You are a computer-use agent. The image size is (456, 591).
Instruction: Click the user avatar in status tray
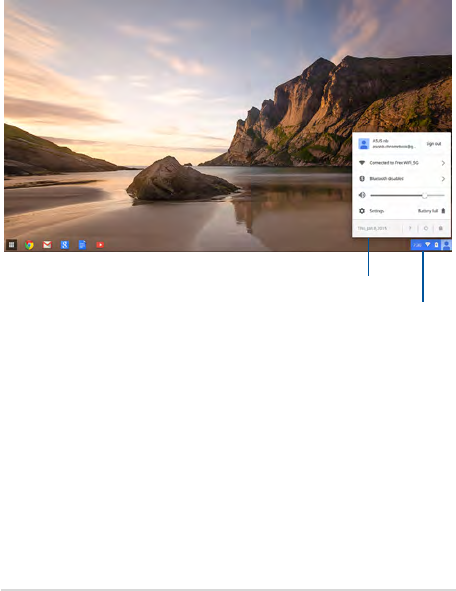[x=446, y=245]
